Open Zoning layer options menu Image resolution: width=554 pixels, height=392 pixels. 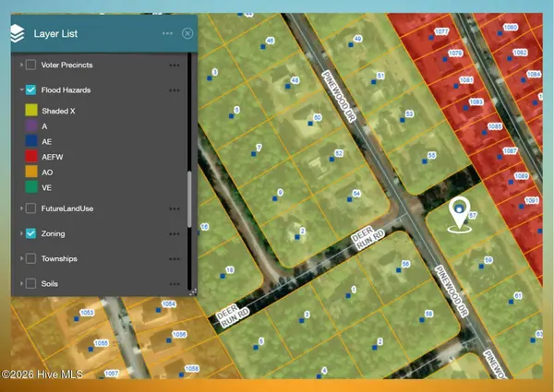pyautogui.click(x=174, y=234)
